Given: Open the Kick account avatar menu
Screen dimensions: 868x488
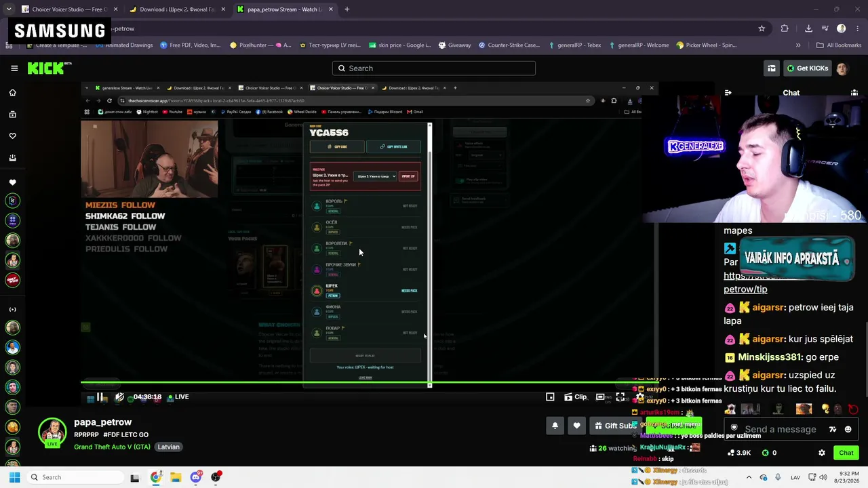Looking at the screenshot, I should tap(842, 68).
